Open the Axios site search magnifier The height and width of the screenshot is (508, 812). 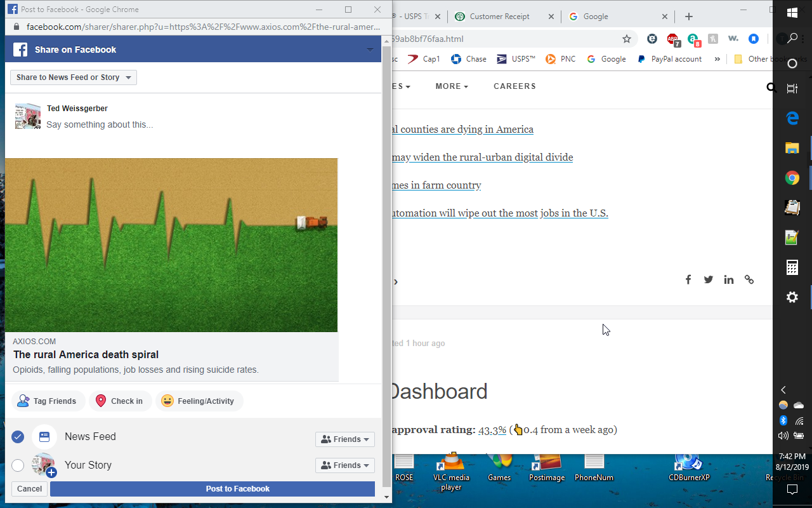tap(771, 87)
